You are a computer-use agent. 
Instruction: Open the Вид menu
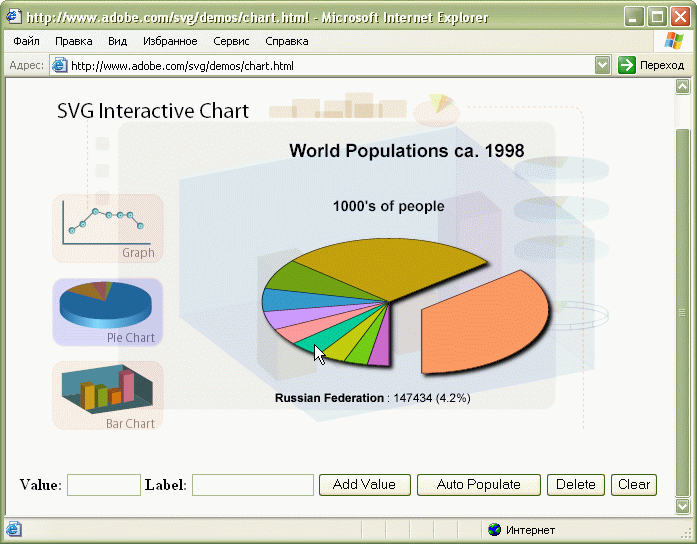pos(117,41)
